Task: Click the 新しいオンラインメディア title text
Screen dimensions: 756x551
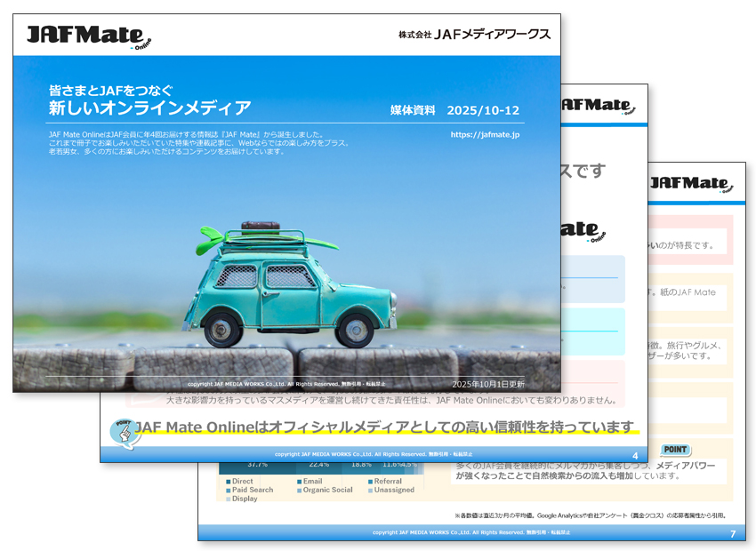Action: click(x=150, y=108)
